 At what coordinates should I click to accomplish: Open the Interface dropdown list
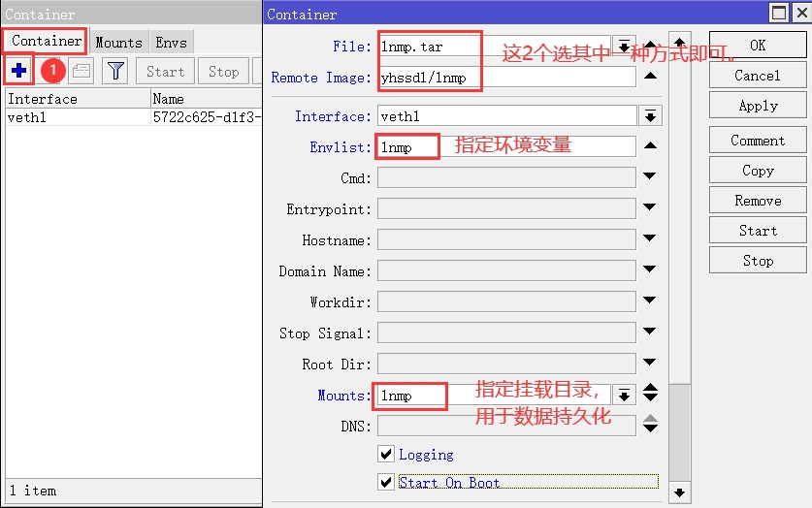pos(650,116)
